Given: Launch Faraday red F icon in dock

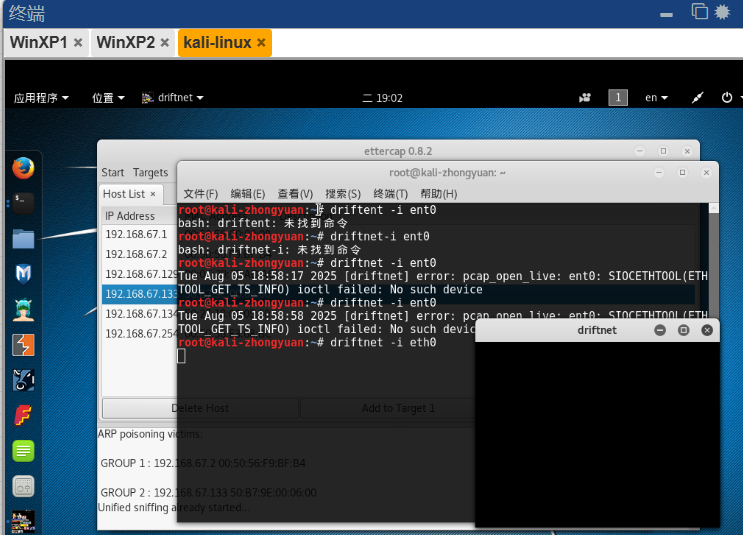Looking at the screenshot, I should click(x=23, y=416).
